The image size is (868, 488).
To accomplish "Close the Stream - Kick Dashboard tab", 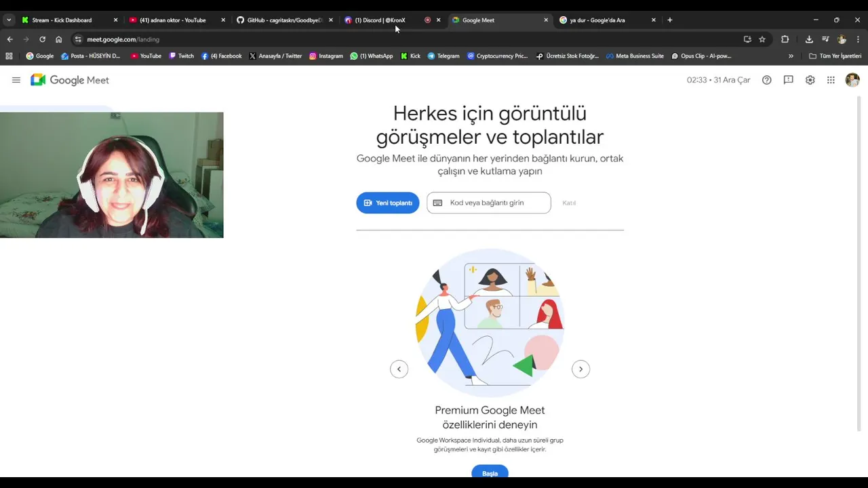I will tap(115, 20).
